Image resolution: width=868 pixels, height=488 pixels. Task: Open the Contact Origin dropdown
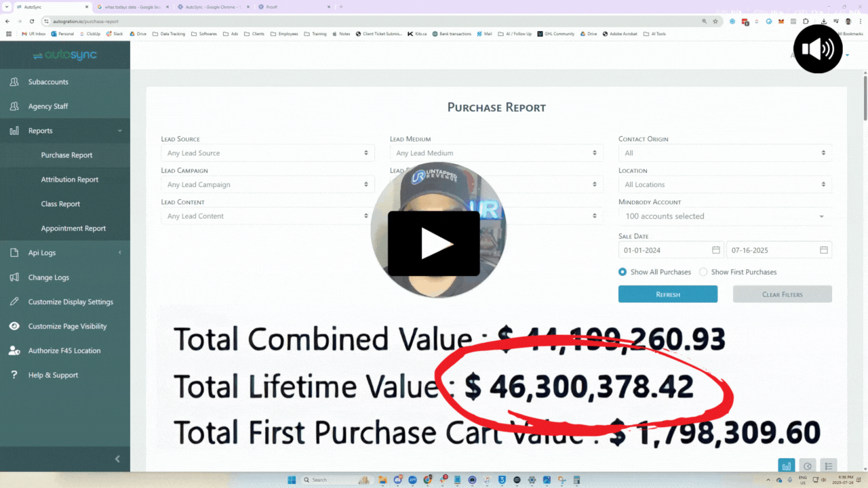pos(724,152)
